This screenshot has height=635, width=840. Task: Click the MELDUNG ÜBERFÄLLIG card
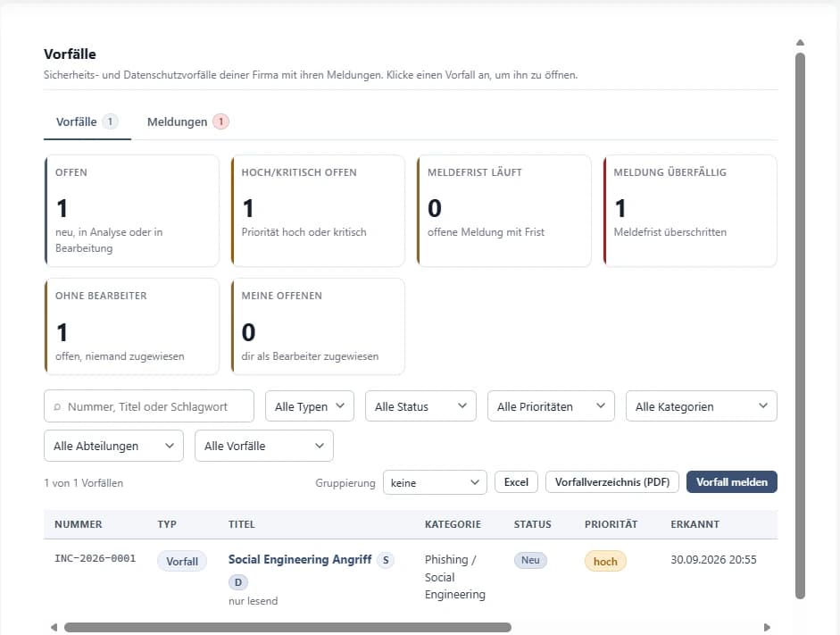click(x=690, y=211)
